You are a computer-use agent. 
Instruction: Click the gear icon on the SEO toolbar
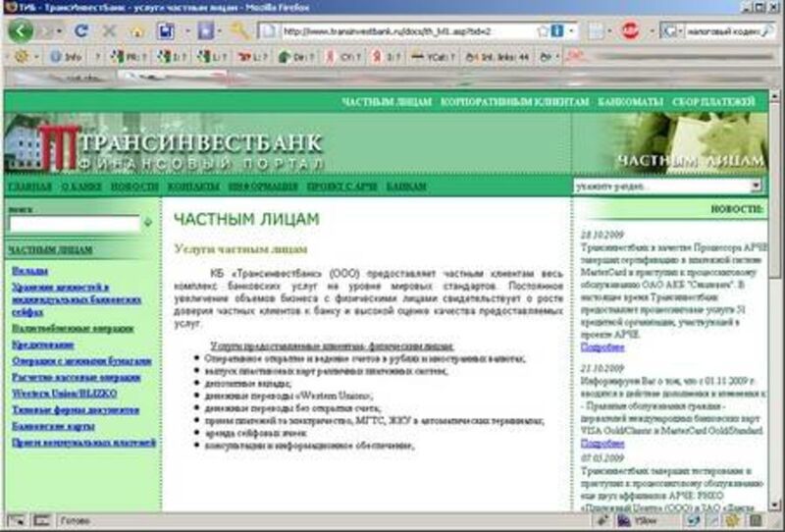pyautogui.click(x=21, y=57)
